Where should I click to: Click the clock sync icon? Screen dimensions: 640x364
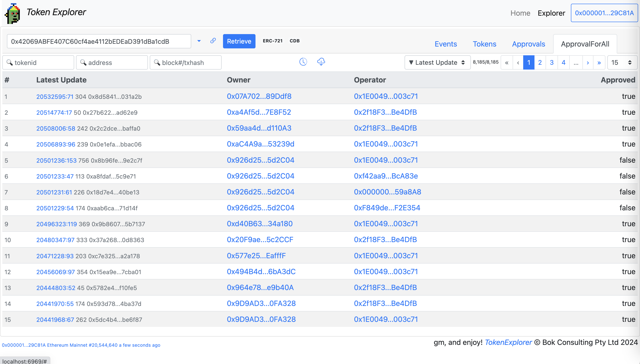click(303, 62)
